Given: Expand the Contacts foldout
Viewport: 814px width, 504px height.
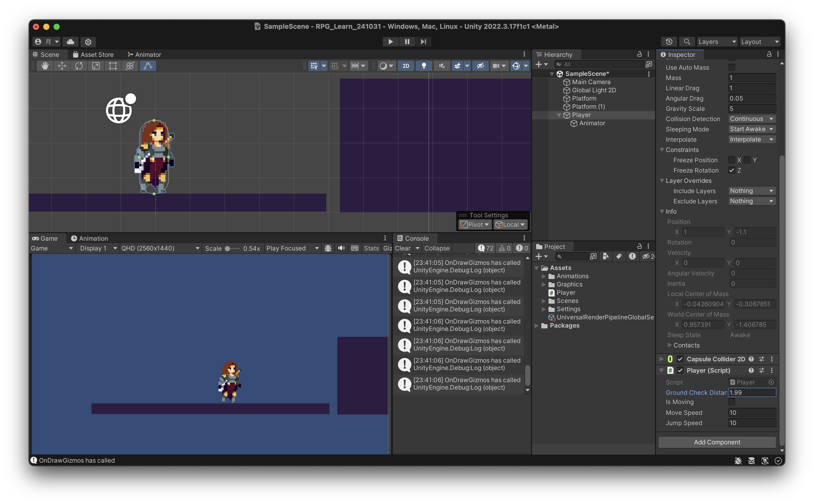Looking at the screenshot, I should point(669,345).
